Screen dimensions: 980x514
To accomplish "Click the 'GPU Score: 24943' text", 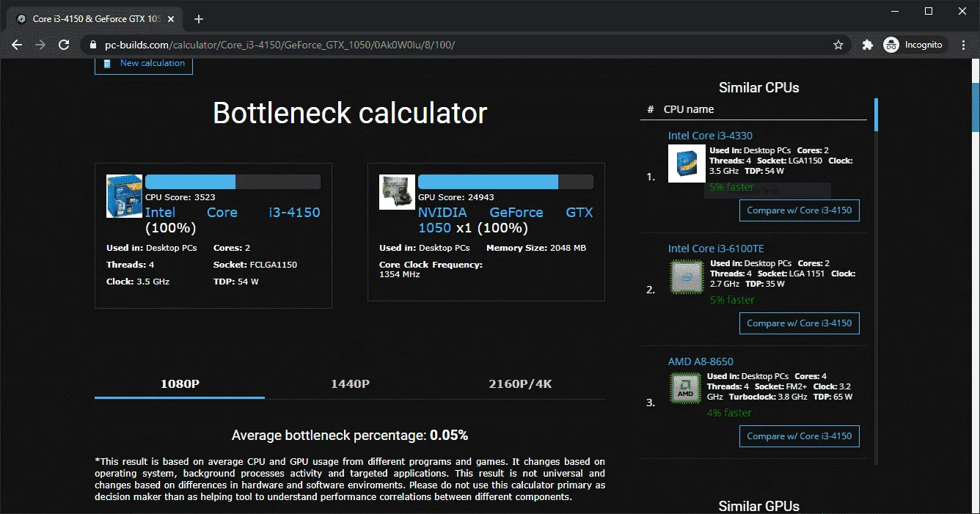I will click(x=456, y=197).
